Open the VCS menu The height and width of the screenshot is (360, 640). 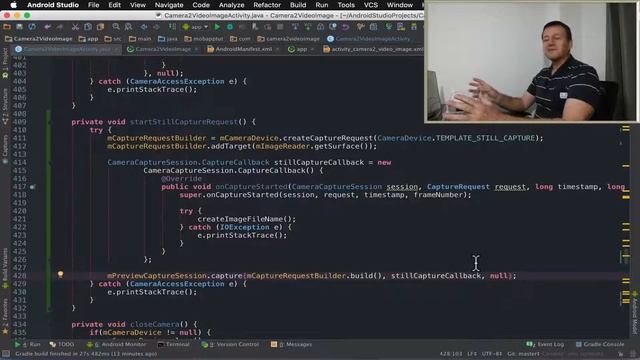tap(371, 5)
